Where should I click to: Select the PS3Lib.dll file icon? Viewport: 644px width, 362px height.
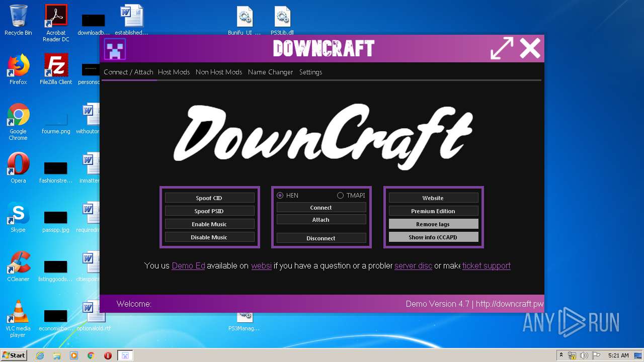click(282, 21)
